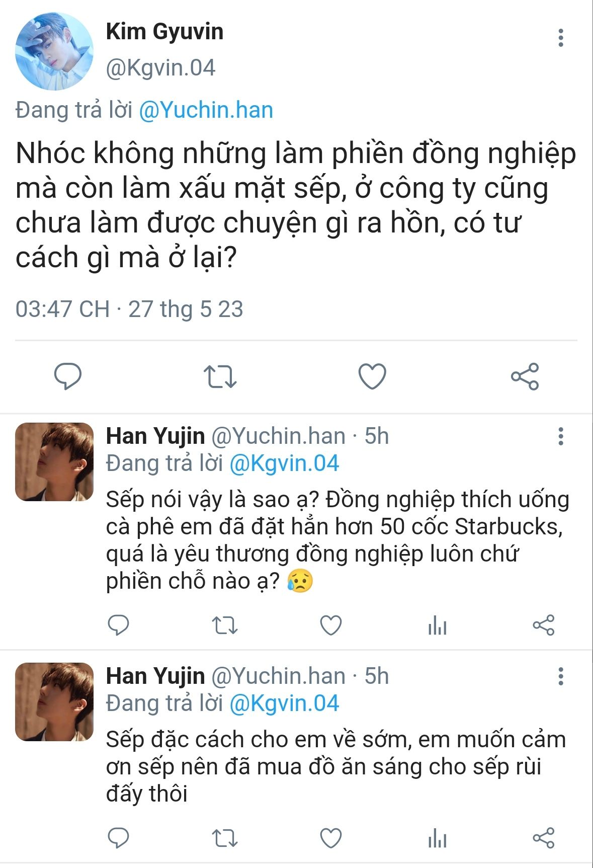Screen dimensions: 593x868
Task: Retweet Han Yujin's Starbucks tweet
Action: tap(224, 625)
